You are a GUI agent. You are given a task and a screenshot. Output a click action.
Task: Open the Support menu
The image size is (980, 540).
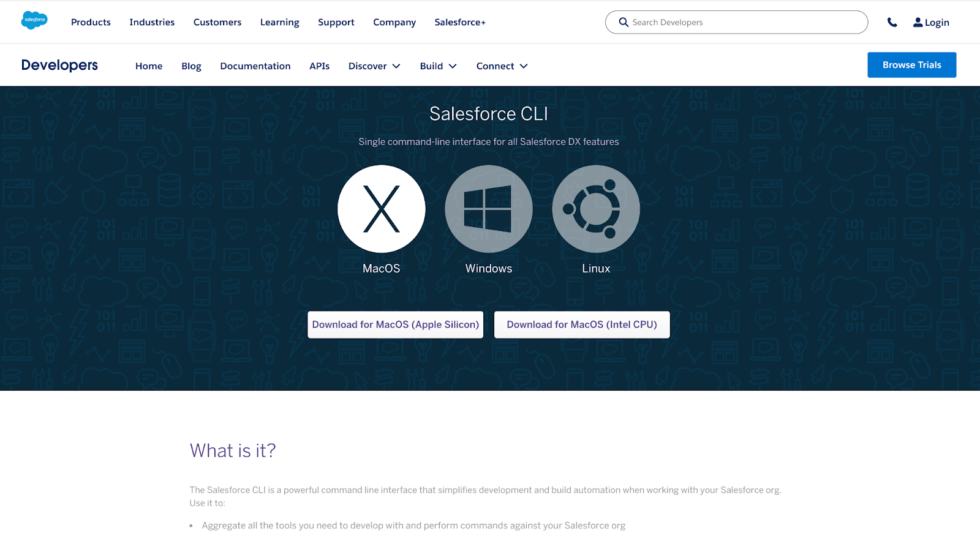click(x=336, y=22)
